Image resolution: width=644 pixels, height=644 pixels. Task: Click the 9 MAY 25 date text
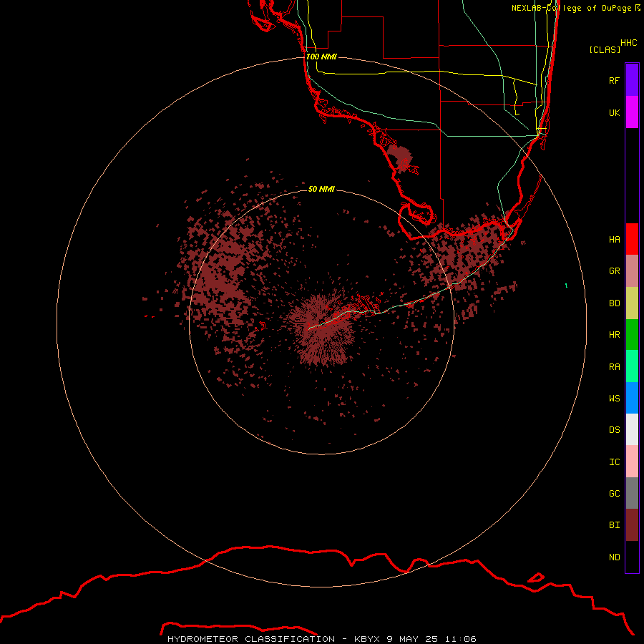(x=412, y=639)
